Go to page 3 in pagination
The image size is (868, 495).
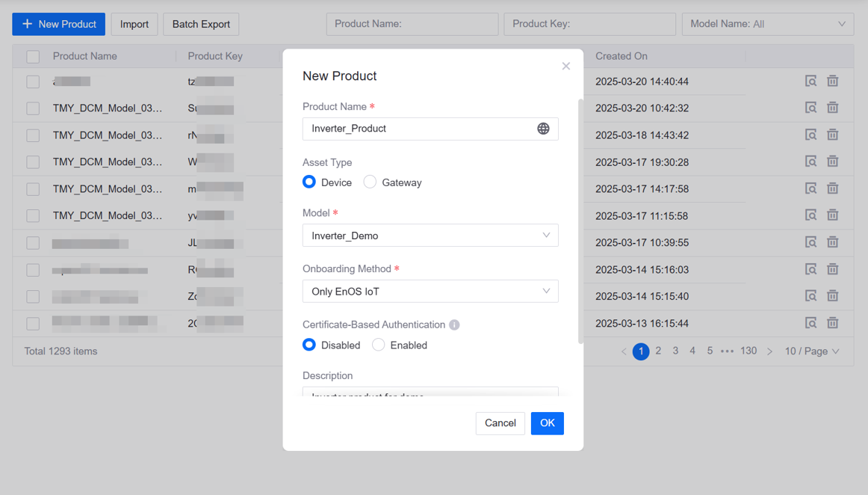(x=675, y=351)
